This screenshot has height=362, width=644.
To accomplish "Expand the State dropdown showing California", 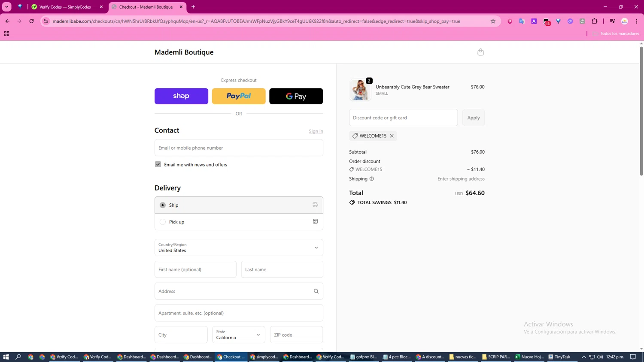I will (238, 335).
